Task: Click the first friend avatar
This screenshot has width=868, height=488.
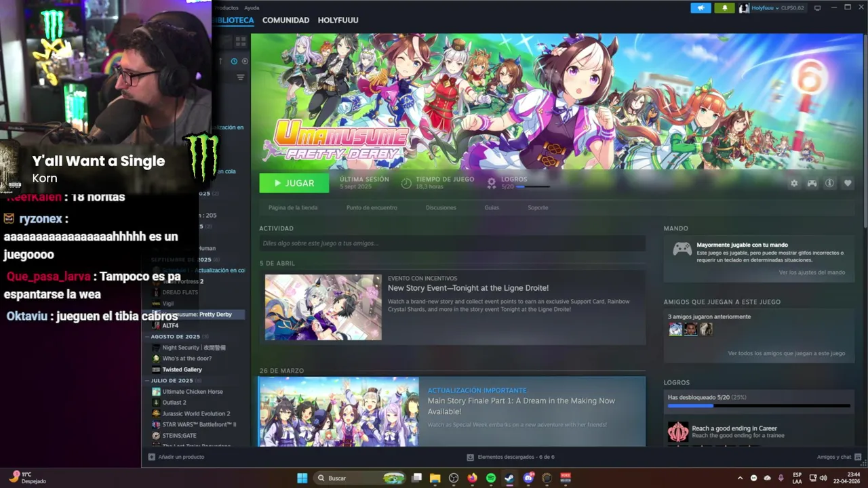Action: click(x=675, y=329)
